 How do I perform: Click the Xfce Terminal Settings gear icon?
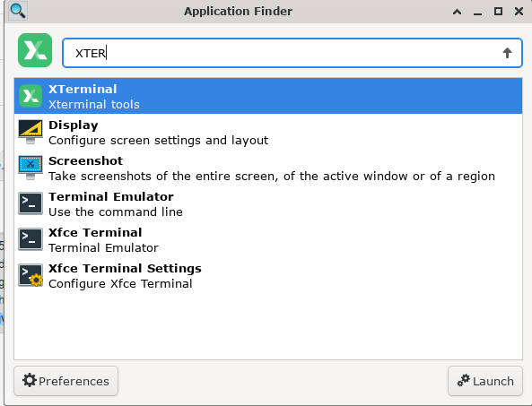31,275
